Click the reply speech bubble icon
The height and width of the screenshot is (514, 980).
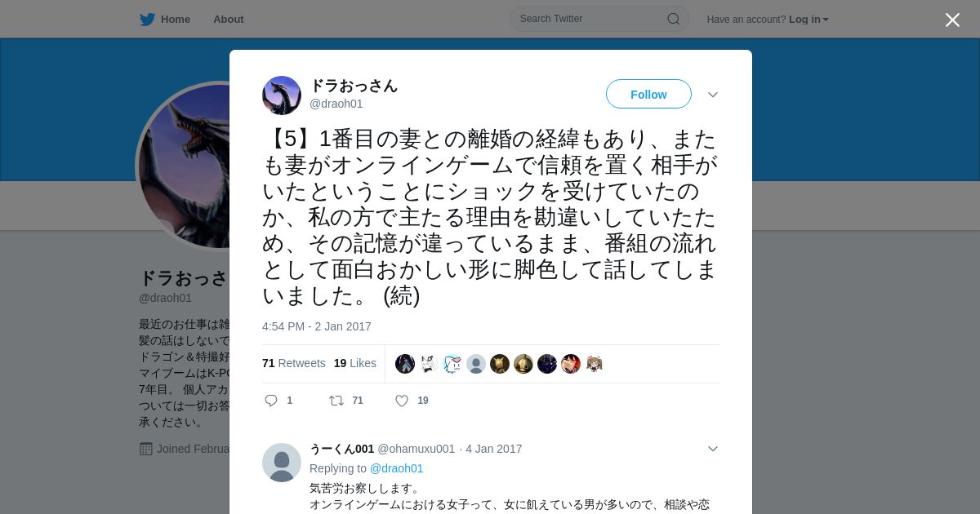(271, 401)
